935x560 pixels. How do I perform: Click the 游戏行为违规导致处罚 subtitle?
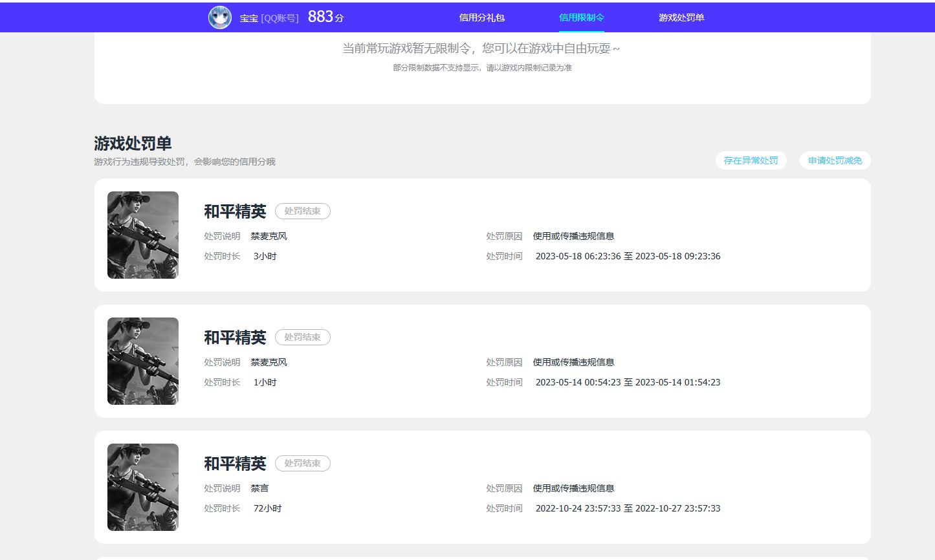point(184,162)
